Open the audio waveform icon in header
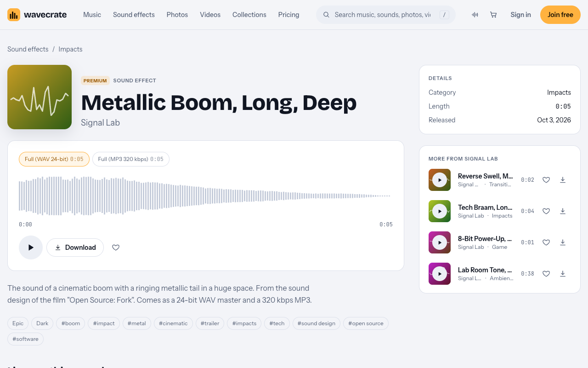 475,15
